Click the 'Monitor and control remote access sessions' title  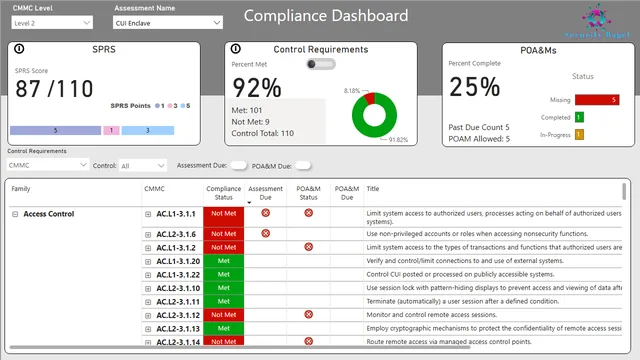[x=431, y=315]
